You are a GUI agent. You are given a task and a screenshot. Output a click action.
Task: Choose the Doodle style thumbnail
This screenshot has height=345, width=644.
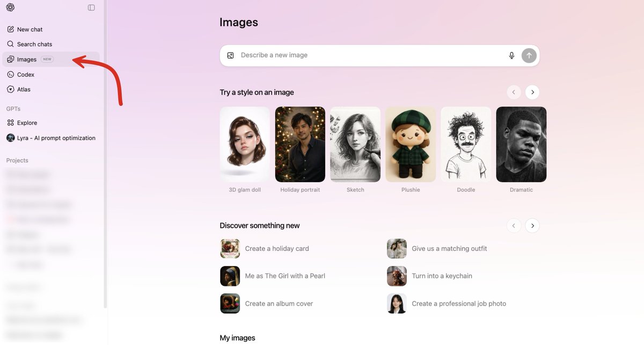(x=466, y=144)
